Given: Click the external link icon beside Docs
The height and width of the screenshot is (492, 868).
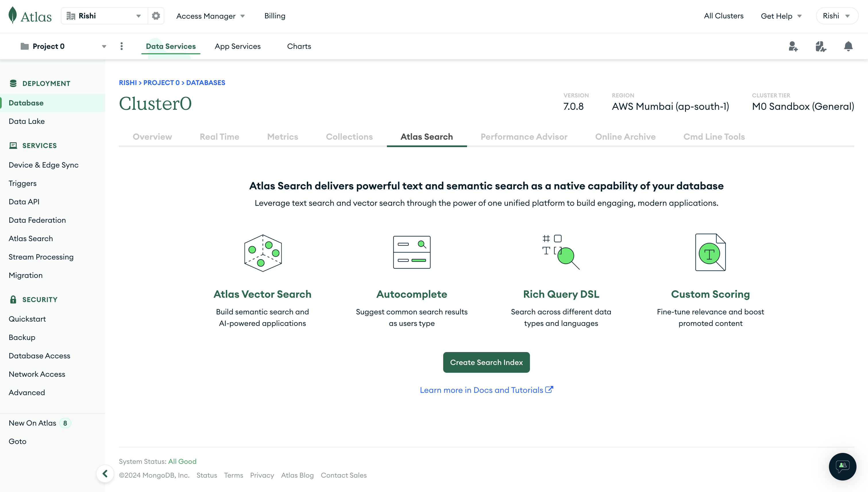Looking at the screenshot, I should (549, 389).
